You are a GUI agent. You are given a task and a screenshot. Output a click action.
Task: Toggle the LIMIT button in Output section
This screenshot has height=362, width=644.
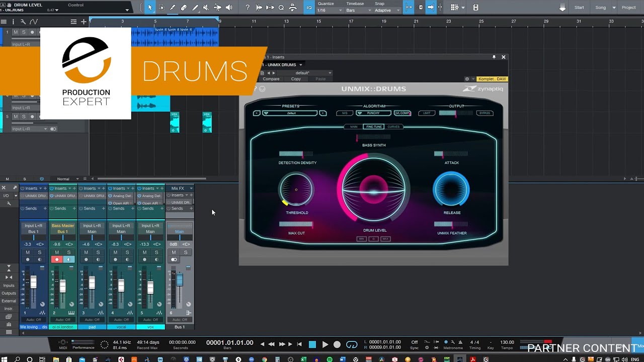click(427, 113)
